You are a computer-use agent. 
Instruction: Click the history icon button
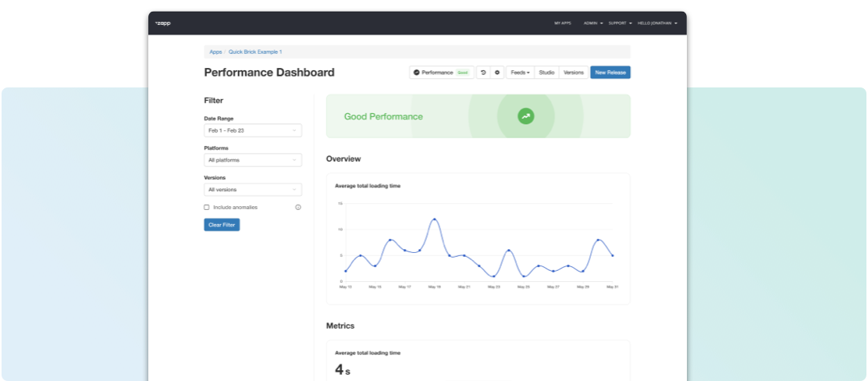click(x=483, y=73)
